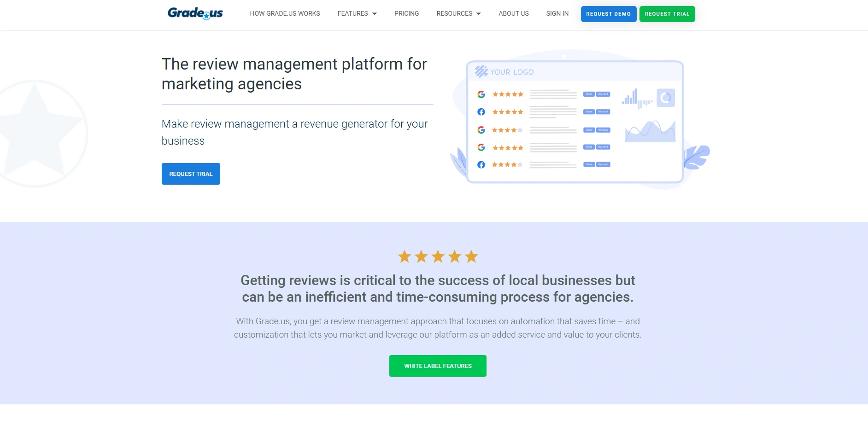This screenshot has height=426, width=868.
Task: Click the wave graph in the dashboard illustration
Action: 650,131
